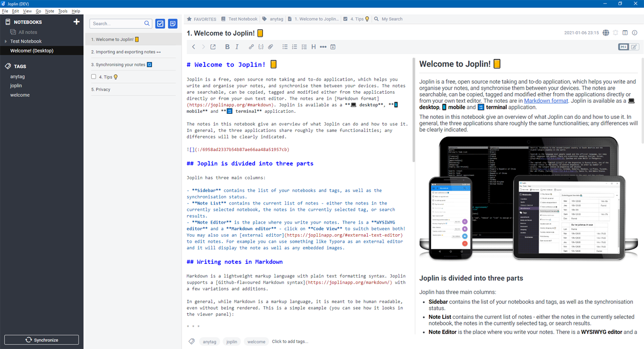Open note properties info icon
Image resolution: width=644 pixels, height=349 pixels.
634,33
